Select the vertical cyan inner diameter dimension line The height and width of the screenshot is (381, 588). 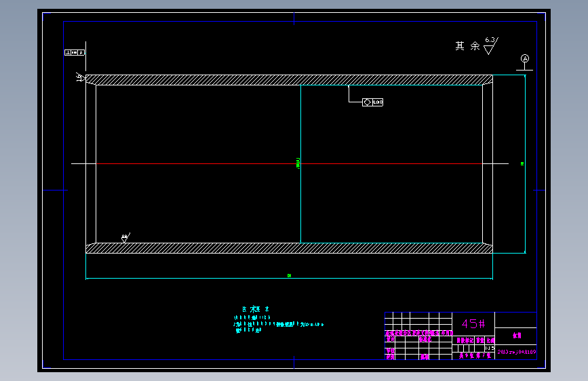(300, 164)
